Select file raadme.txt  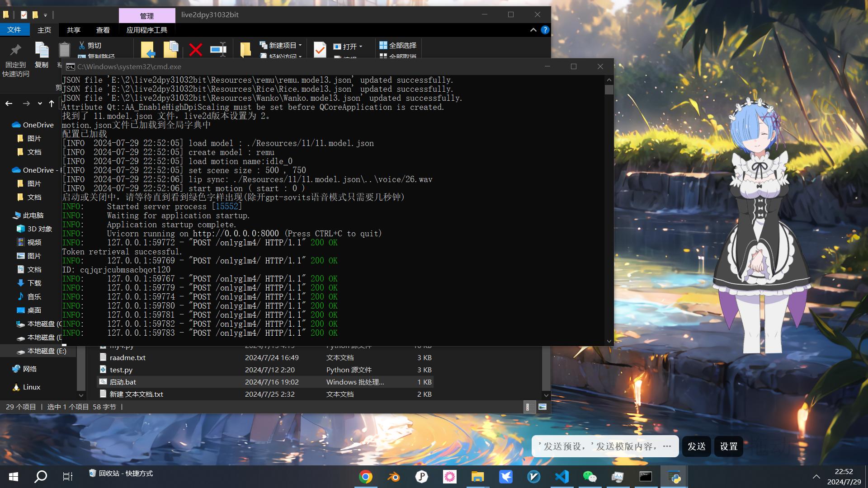tap(265, 357)
